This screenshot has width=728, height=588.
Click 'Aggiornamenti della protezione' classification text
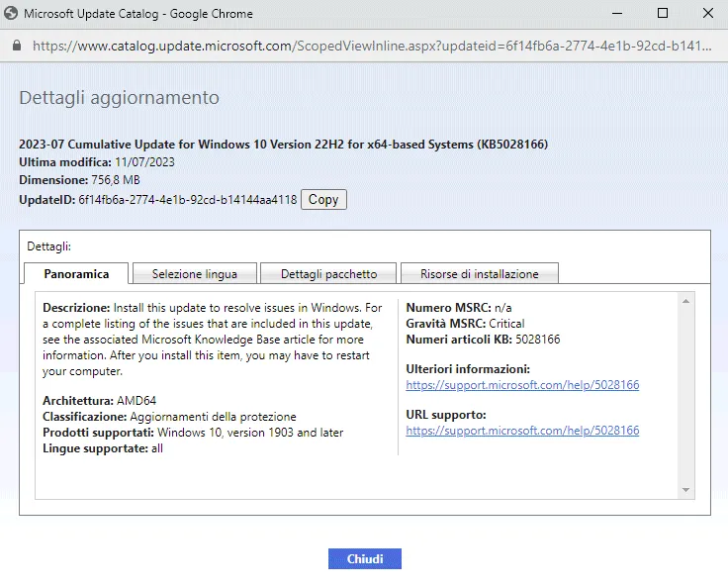tap(213, 417)
